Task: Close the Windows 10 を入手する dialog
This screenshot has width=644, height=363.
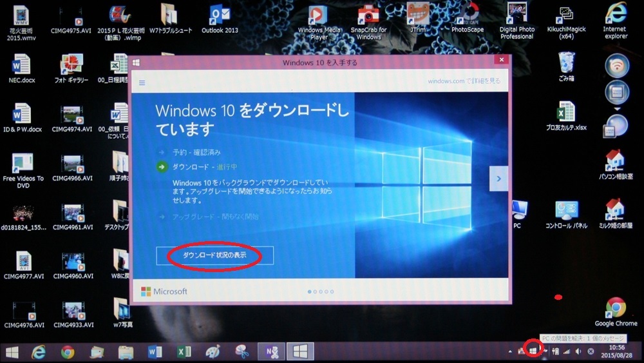Action: click(502, 59)
